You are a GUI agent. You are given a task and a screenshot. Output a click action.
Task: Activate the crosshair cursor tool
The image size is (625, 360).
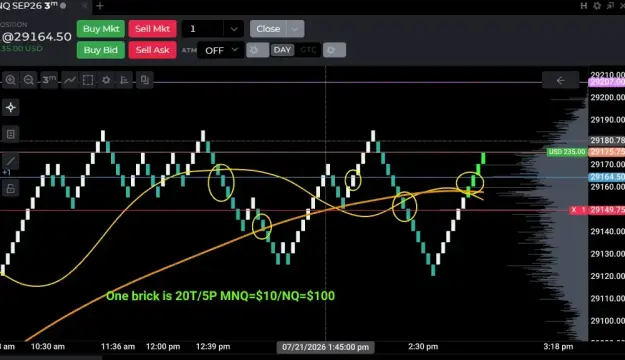point(11,108)
